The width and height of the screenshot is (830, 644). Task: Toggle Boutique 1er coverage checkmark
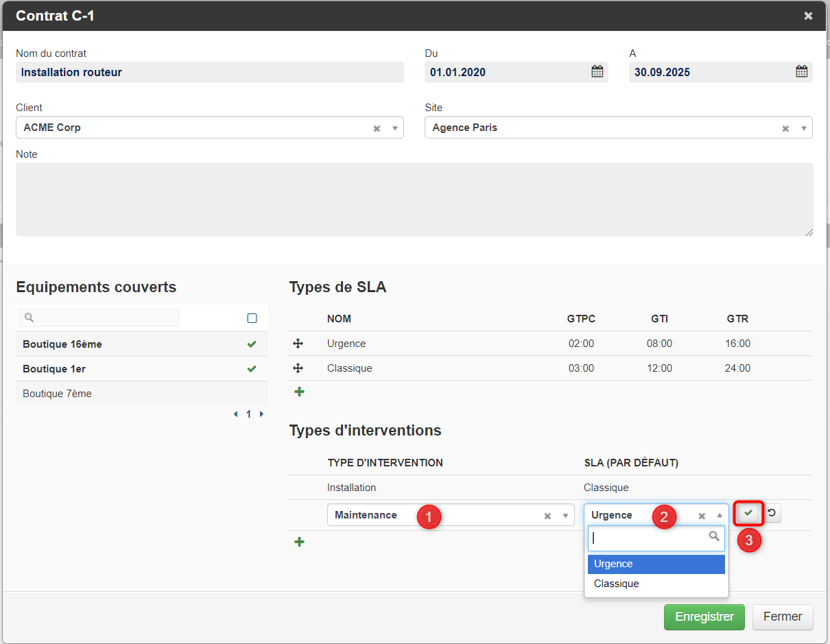pos(252,369)
